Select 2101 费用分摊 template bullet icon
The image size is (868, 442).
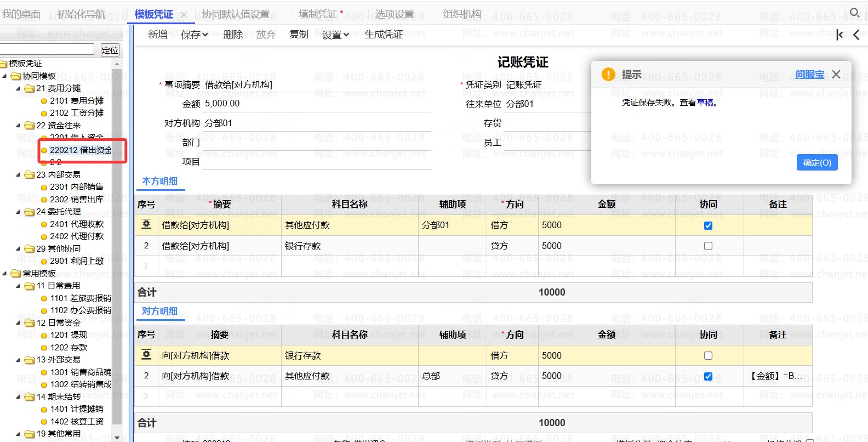pos(44,101)
